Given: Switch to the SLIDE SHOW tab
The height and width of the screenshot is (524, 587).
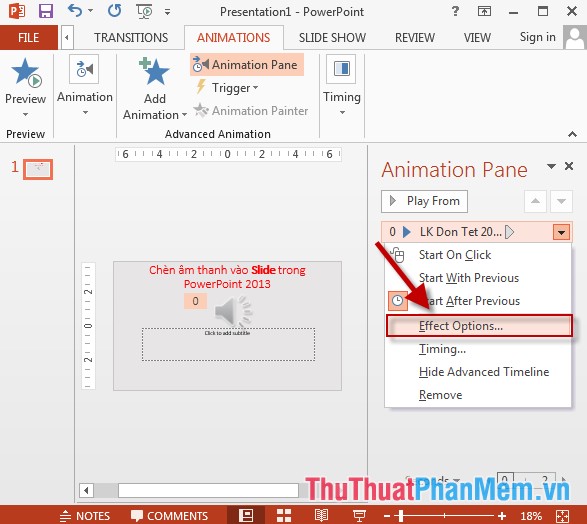Looking at the screenshot, I should click(x=332, y=37).
